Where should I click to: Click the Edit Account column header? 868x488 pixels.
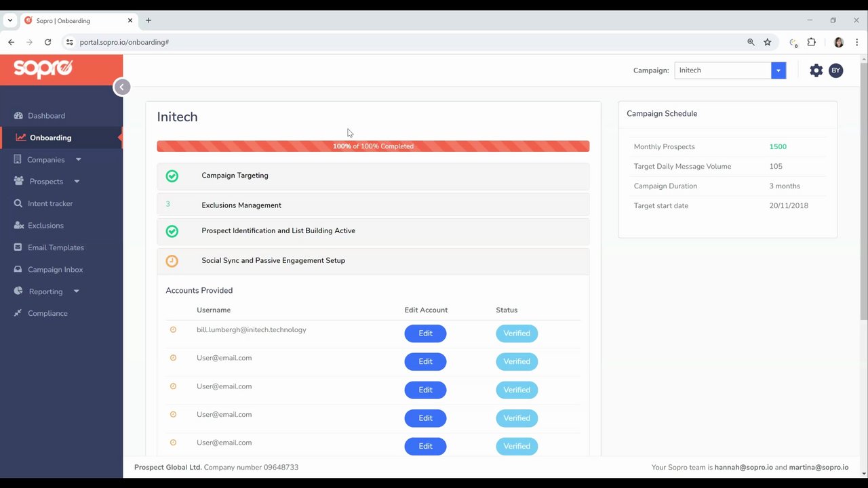tap(426, 310)
